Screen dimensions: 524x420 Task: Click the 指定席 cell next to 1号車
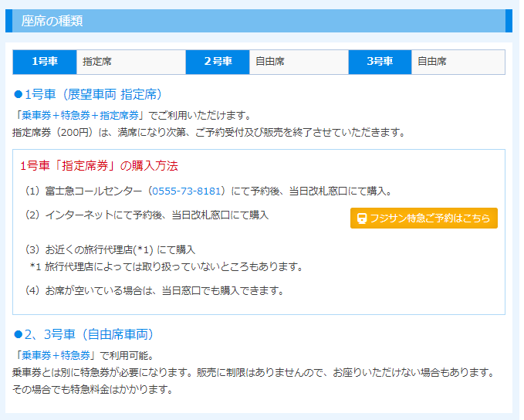[x=131, y=62]
